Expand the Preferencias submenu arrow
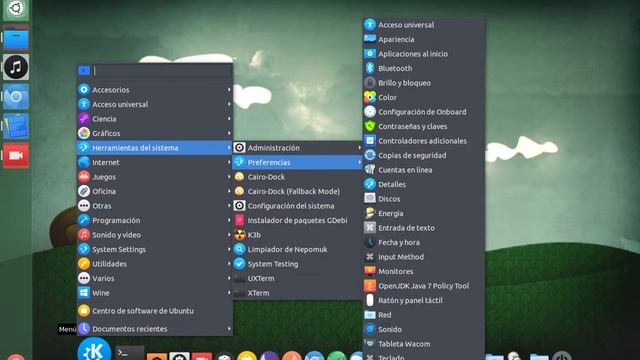The image size is (640, 360). click(360, 162)
